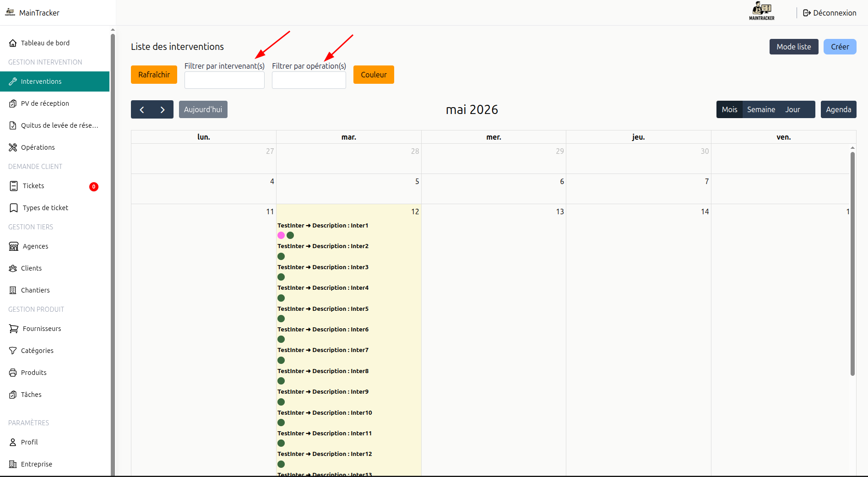The height and width of the screenshot is (477, 868).
Task: Select the Agences store icon
Action: [x=14, y=246]
